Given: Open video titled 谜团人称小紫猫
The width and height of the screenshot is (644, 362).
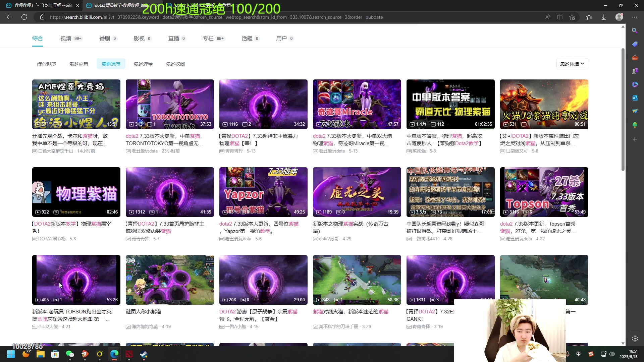Looking at the screenshot, I should click(144, 312).
